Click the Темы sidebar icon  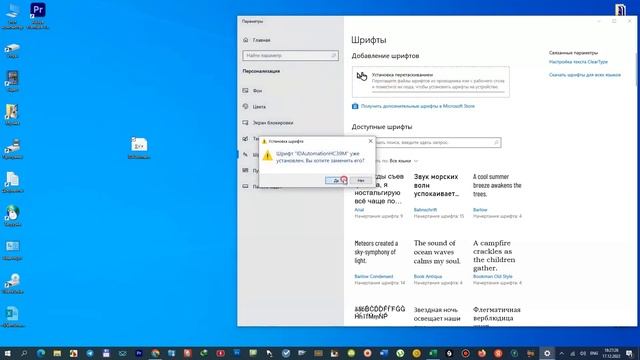pos(245,139)
